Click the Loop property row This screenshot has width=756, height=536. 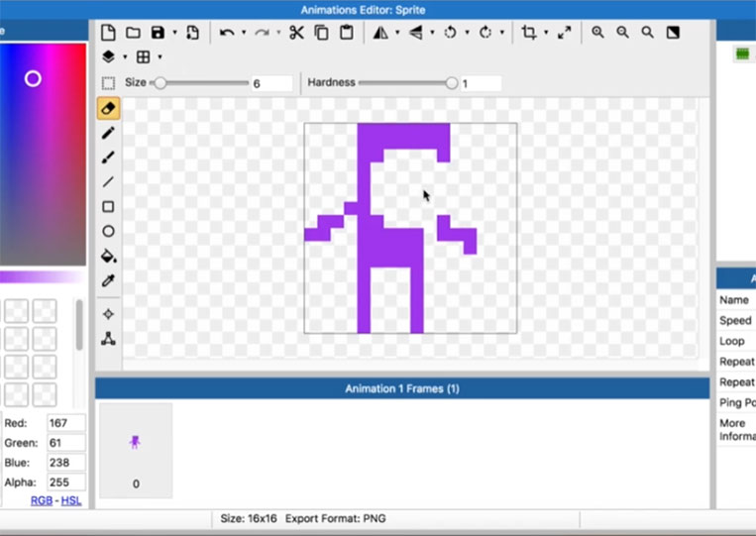(736, 341)
